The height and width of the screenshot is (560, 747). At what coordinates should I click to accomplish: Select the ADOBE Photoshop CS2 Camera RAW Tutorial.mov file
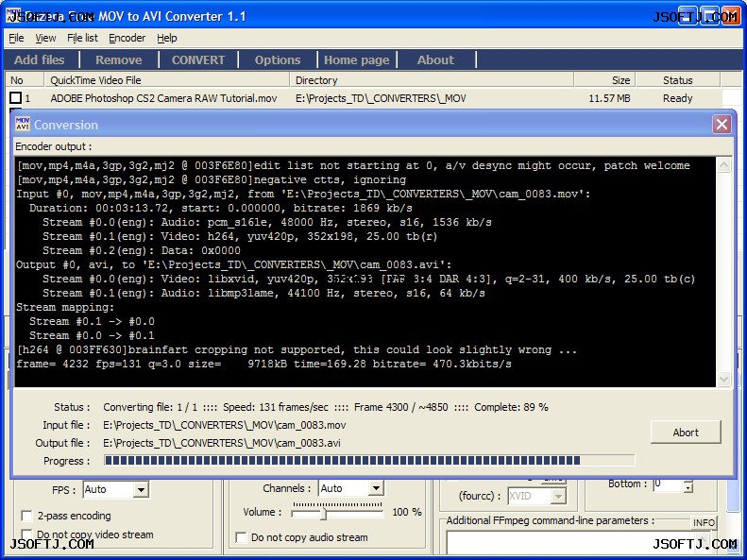(x=163, y=98)
